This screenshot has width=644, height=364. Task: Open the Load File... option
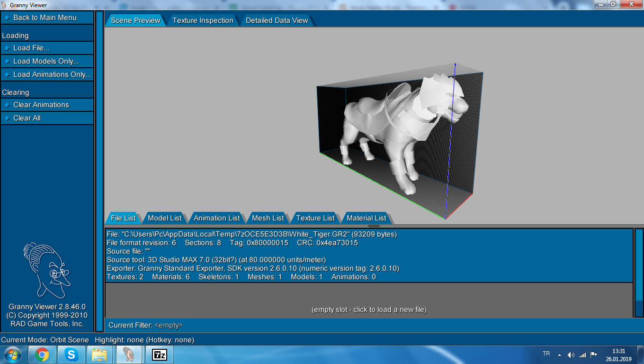[31, 48]
